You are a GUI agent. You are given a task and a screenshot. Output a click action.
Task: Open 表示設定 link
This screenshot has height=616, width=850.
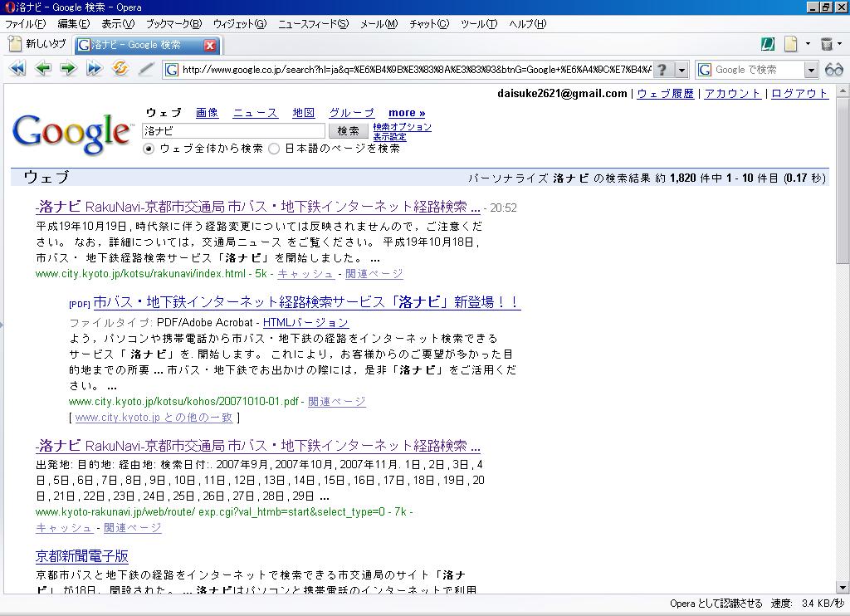pos(390,137)
